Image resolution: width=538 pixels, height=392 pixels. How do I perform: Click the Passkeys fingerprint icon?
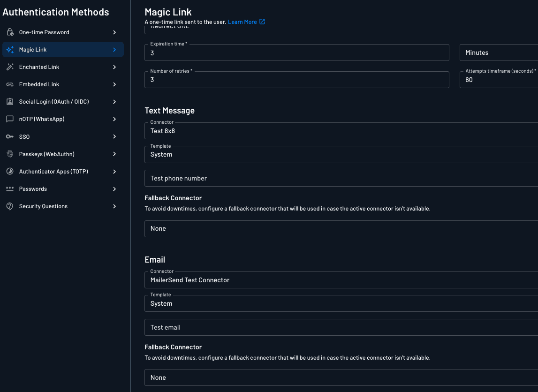(10, 154)
